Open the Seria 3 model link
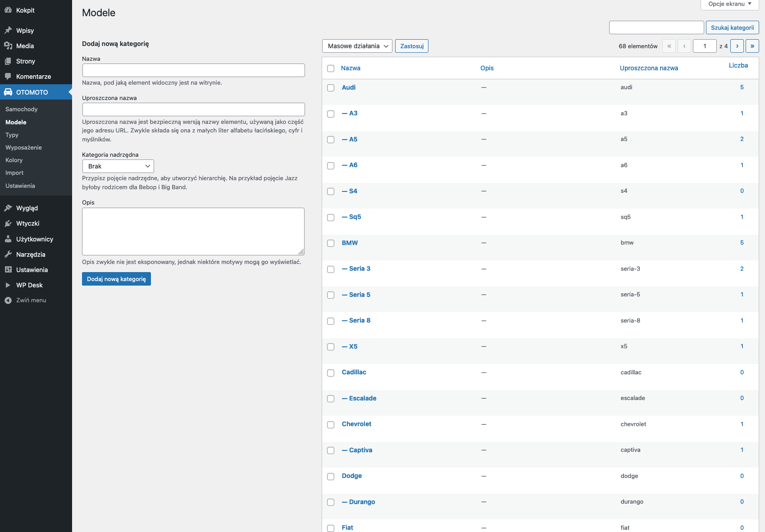Image resolution: width=765 pixels, height=532 pixels. (356, 268)
